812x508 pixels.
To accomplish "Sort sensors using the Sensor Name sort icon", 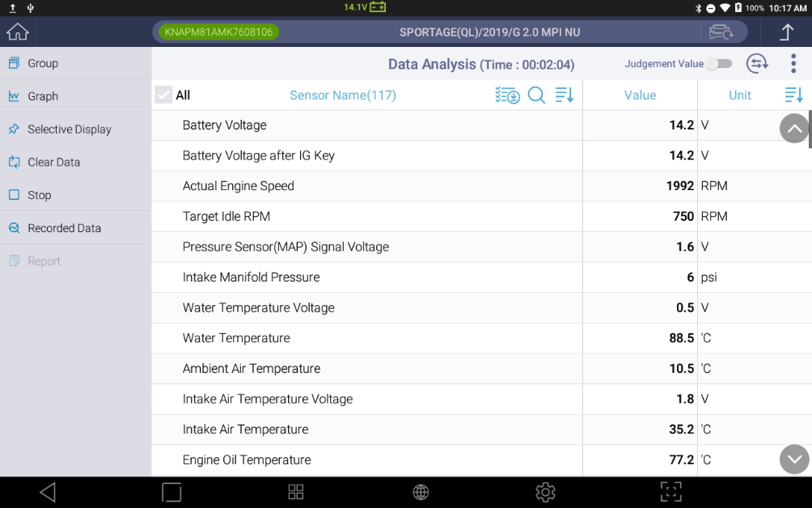I will click(564, 95).
